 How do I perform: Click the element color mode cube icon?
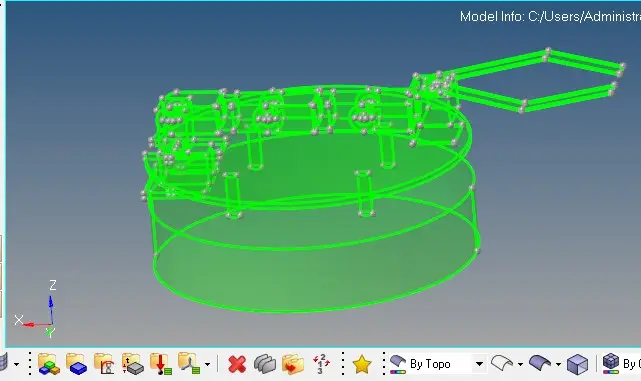611,363
